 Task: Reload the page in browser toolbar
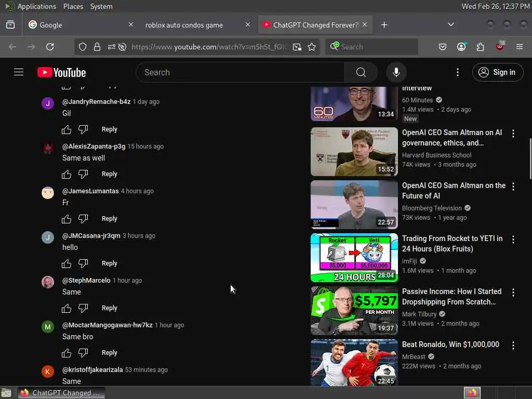(50, 47)
